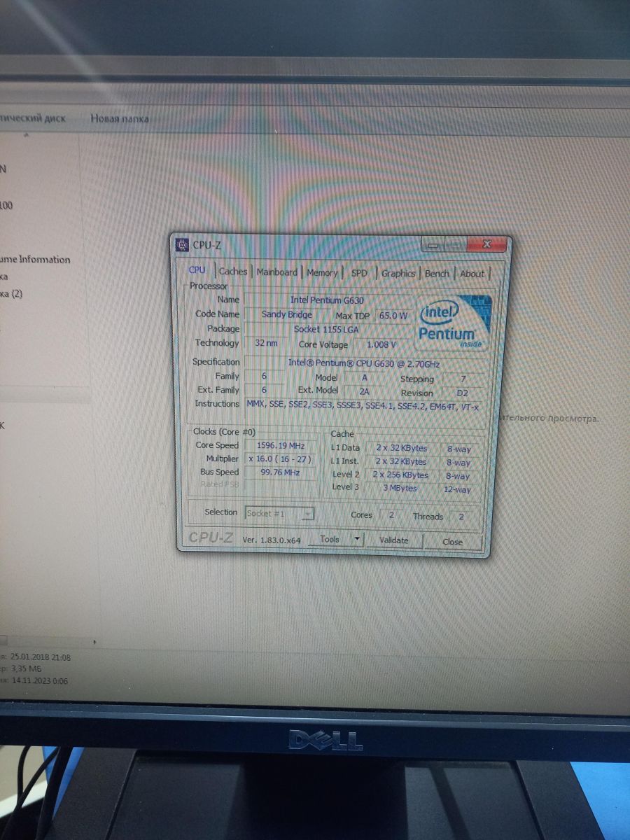The image size is (630, 840).
Task: Click the Explorer sidebar horizontal scrollbar right arrow
Action: pyautogui.click(x=95, y=640)
